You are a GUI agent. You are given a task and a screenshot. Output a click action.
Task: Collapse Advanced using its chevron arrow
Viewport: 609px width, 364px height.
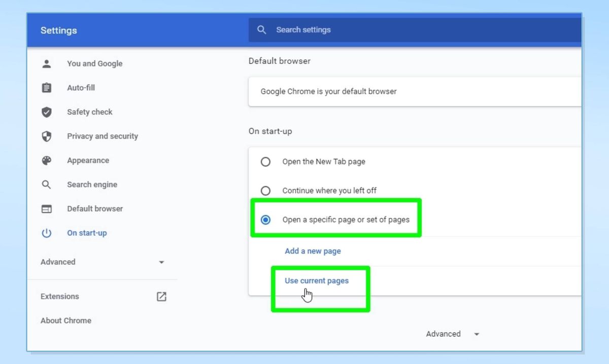[161, 262]
